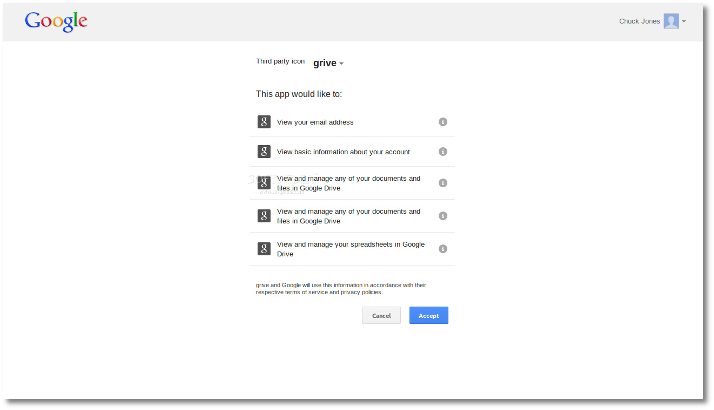Show info for the upper documents and files permission
The width and height of the screenshot is (714, 410).
(x=443, y=183)
